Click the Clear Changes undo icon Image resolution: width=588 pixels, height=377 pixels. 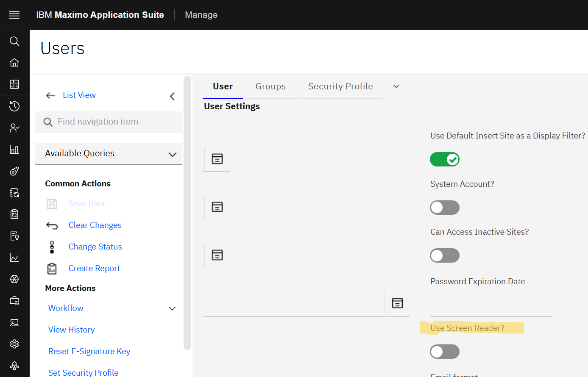coord(52,225)
